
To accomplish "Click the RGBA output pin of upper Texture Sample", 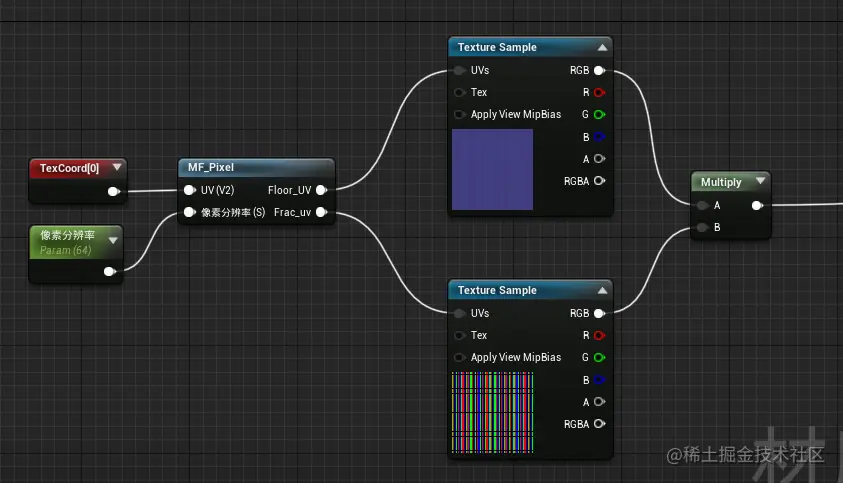I will 599,181.
